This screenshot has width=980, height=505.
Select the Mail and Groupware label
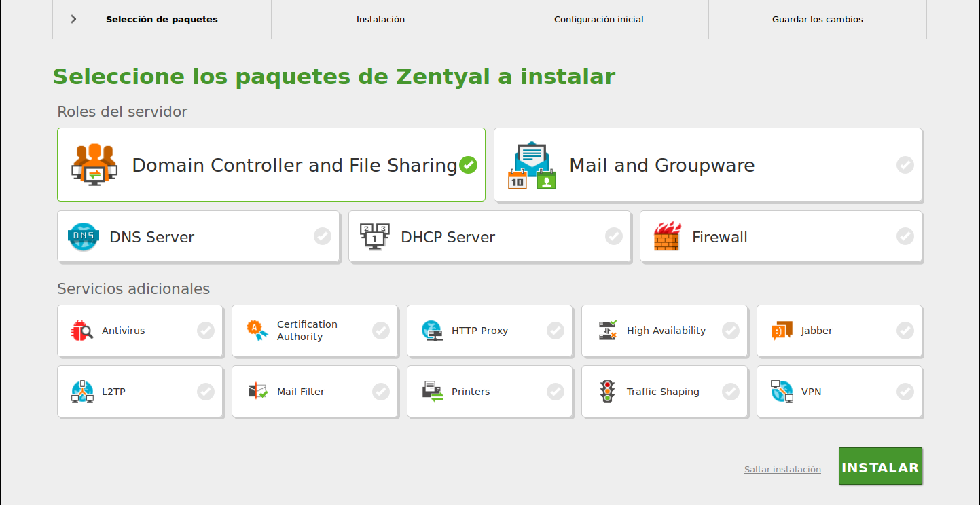point(662,165)
